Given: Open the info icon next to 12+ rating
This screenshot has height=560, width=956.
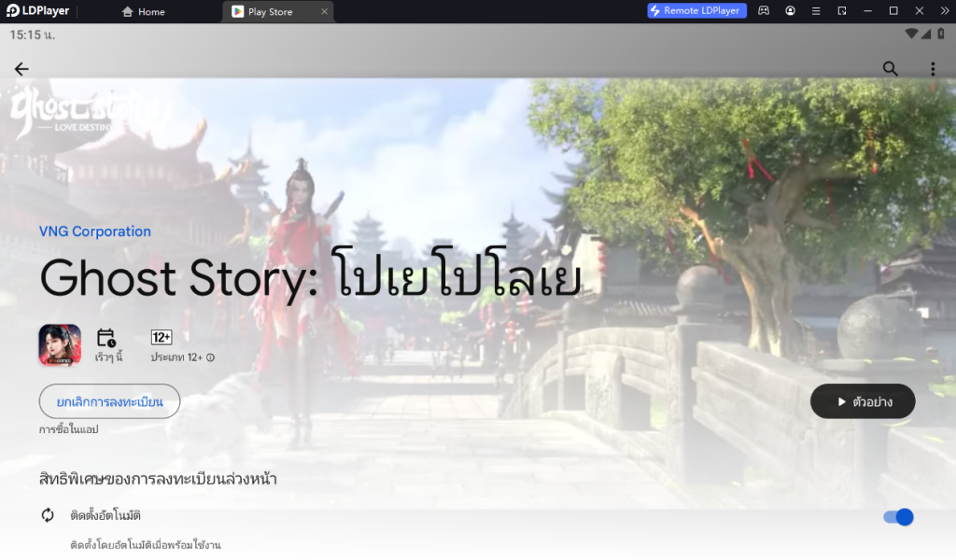Looking at the screenshot, I should pos(210,357).
